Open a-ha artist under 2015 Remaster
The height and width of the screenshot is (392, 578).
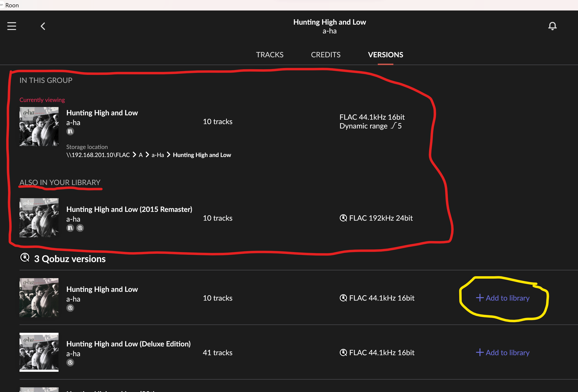(73, 219)
